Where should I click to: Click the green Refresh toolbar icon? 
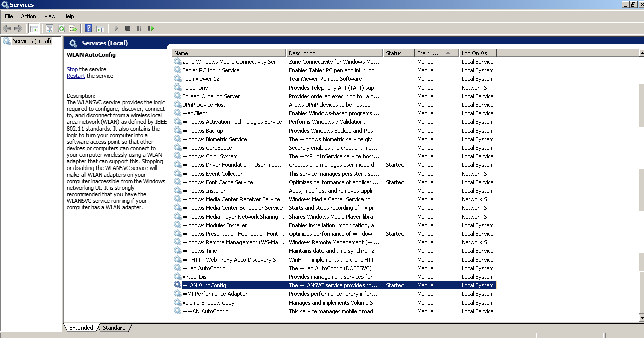61,28
